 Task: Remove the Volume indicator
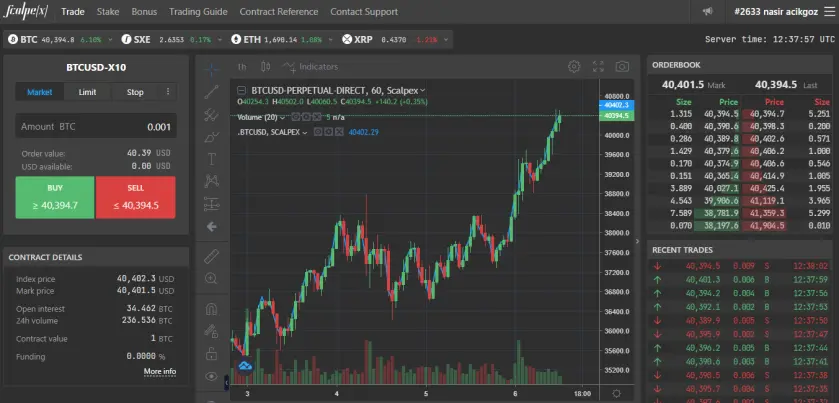click(x=317, y=117)
